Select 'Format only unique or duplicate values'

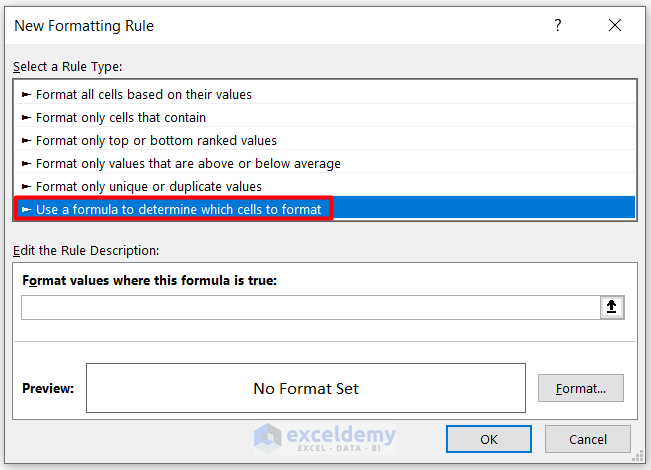(148, 186)
